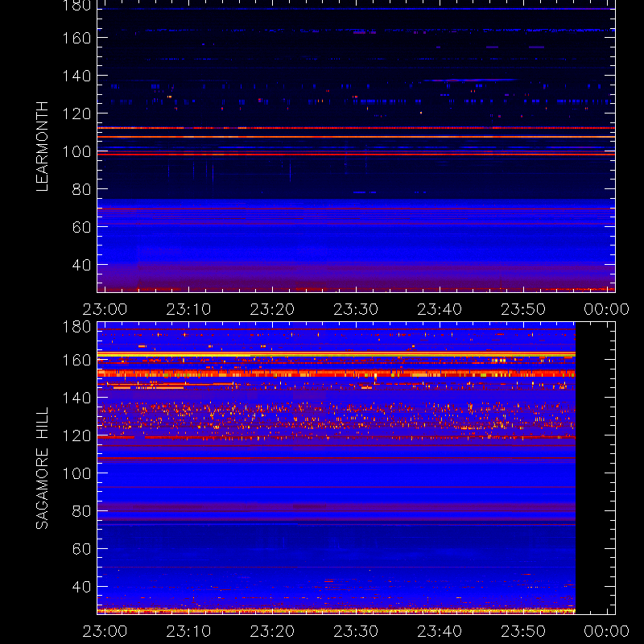Click the 23:10 label under Learmonth plot

click(x=188, y=309)
